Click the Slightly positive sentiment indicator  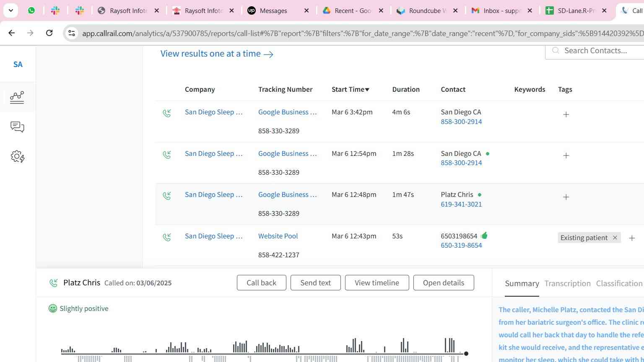78,308
